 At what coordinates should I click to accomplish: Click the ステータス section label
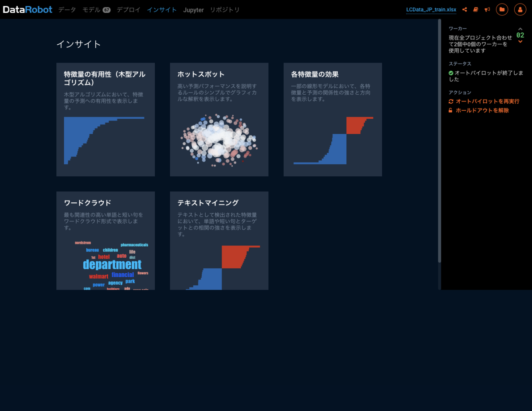coord(460,64)
